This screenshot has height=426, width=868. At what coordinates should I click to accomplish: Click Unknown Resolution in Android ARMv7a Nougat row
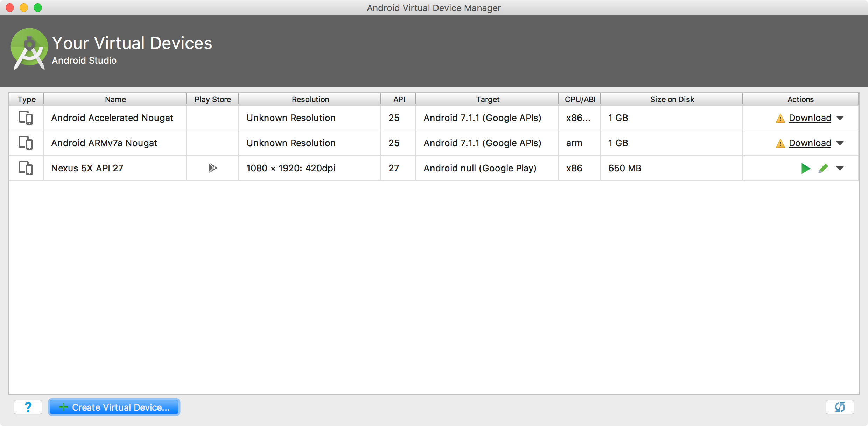click(291, 143)
